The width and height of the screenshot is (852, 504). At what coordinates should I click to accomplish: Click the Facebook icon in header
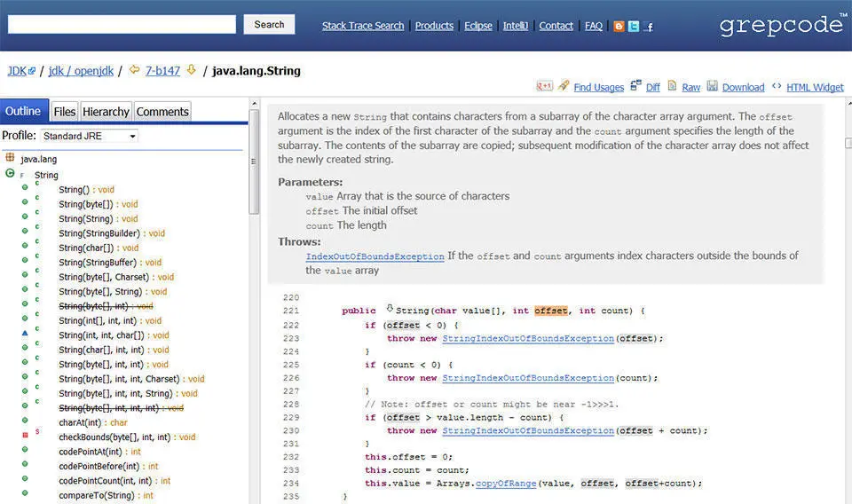coord(648,26)
